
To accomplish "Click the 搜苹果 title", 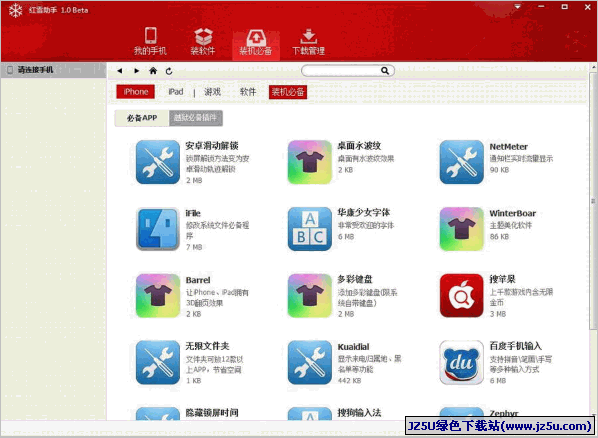I will (x=503, y=279).
